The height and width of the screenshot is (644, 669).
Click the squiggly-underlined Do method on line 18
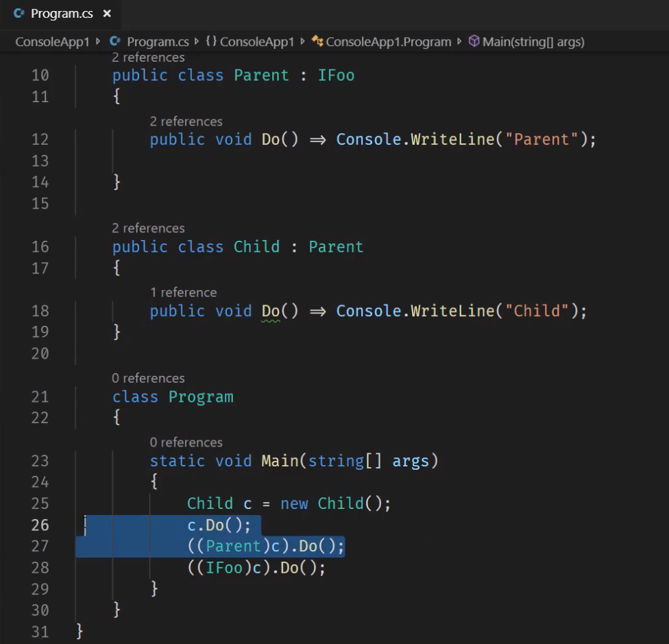click(271, 311)
